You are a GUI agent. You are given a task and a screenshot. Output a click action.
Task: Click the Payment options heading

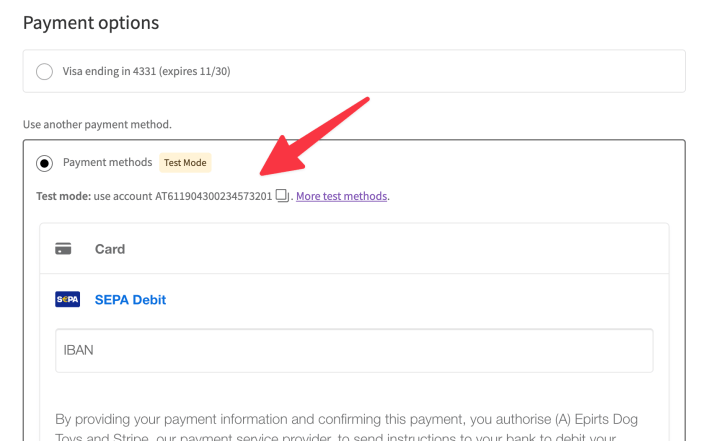coord(91,23)
